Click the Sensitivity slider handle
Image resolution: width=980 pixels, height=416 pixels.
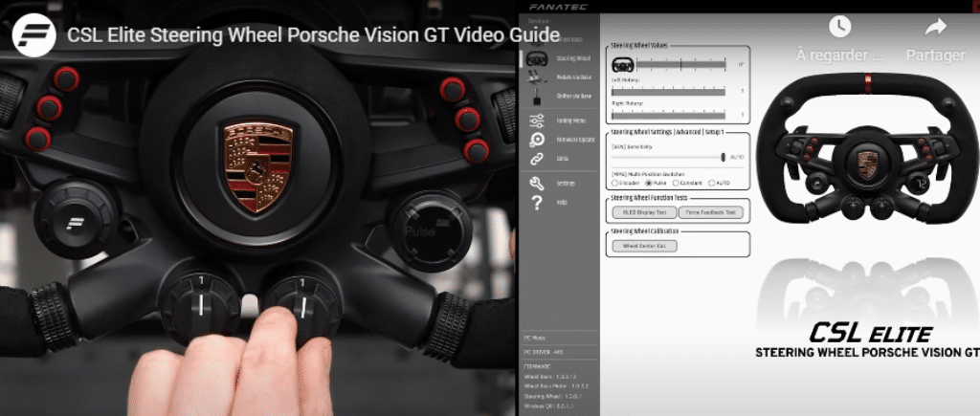click(724, 157)
